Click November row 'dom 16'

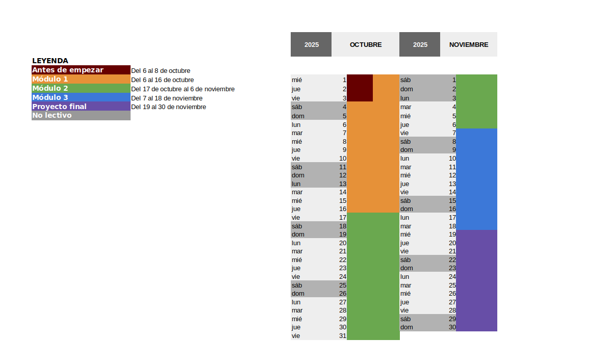[x=427, y=209]
